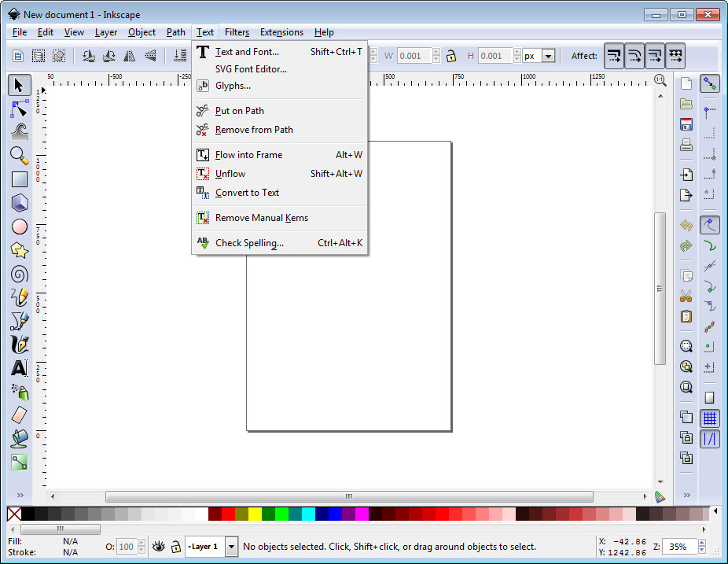This screenshot has height=564, width=728.
Task: Toggle move patterns affect option
Action: pyautogui.click(x=675, y=56)
